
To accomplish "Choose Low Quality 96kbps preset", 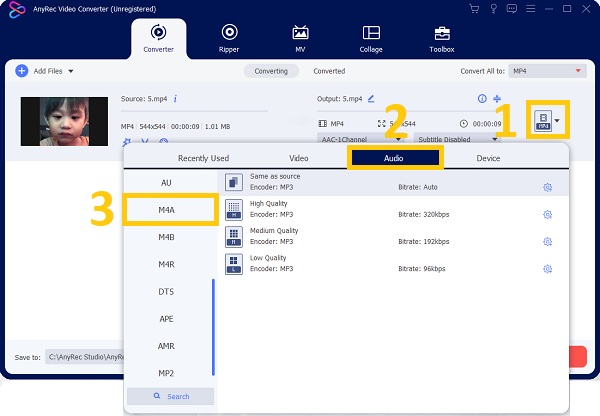I will coord(394,264).
